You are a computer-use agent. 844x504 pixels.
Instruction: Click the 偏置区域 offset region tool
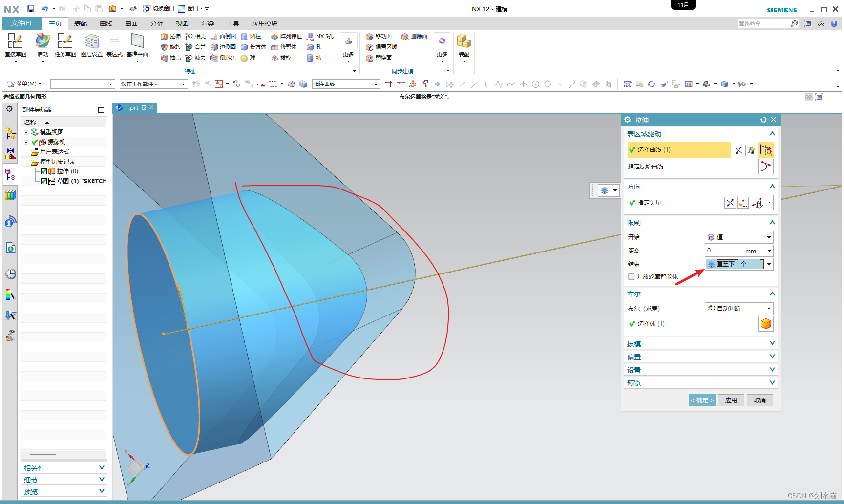coord(381,47)
